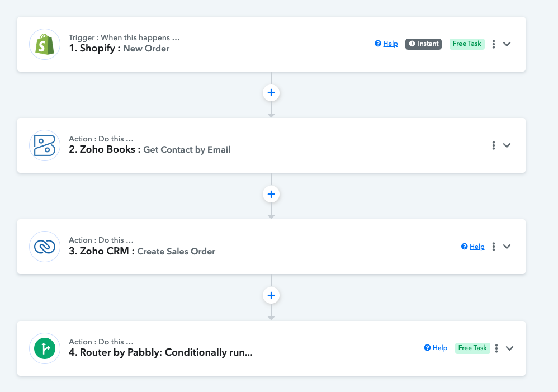Expand the Shopify New Order step

coord(507,44)
